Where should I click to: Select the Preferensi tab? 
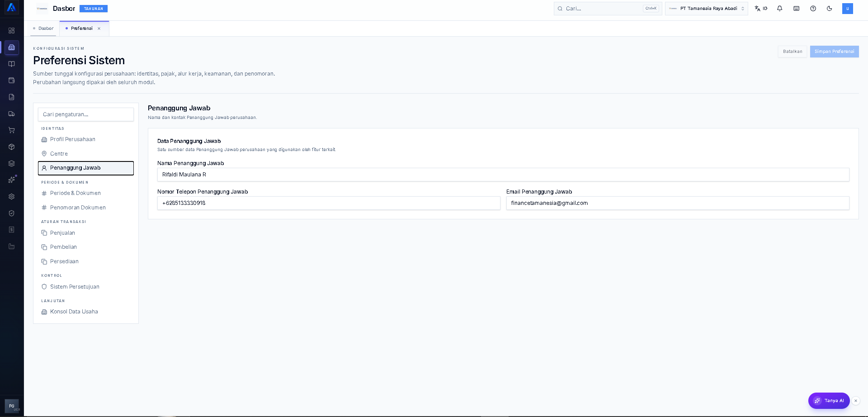tap(81, 28)
